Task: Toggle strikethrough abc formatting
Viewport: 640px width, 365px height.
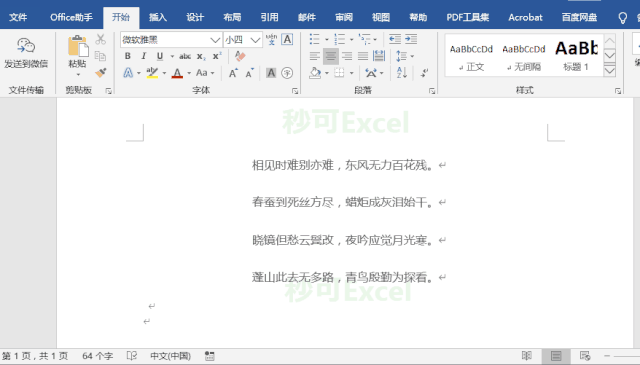Action: 185,56
